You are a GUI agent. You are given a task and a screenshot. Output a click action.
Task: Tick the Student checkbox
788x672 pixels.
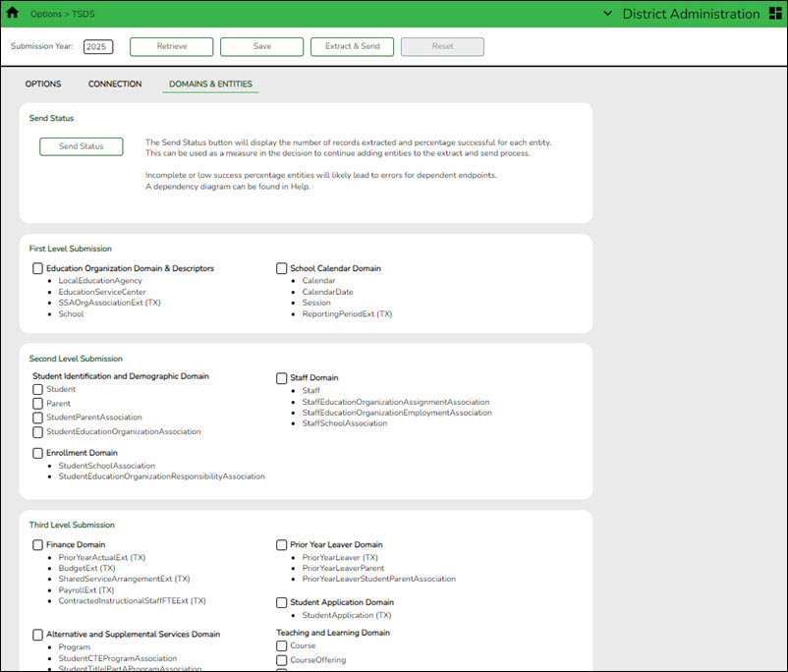[37, 390]
